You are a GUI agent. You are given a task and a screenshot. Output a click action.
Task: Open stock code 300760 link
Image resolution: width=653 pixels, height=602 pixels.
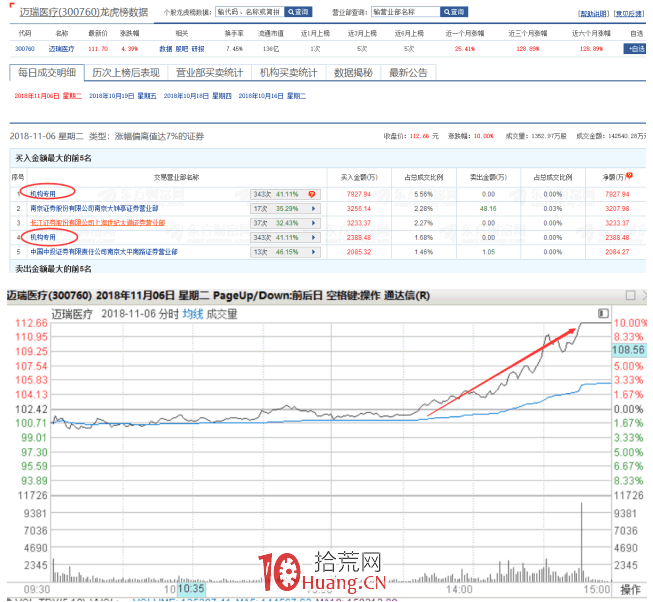(x=25, y=49)
